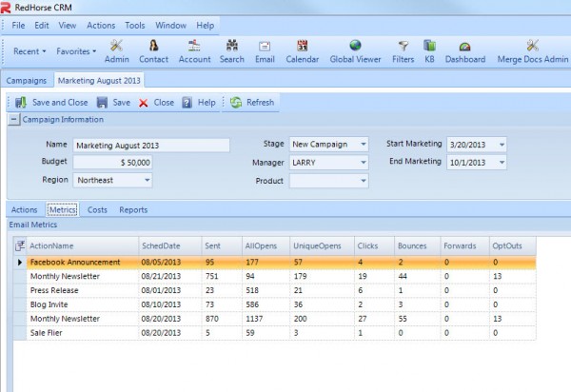Click the Save and Close button label
The width and height of the screenshot is (571, 392).
coord(60,103)
